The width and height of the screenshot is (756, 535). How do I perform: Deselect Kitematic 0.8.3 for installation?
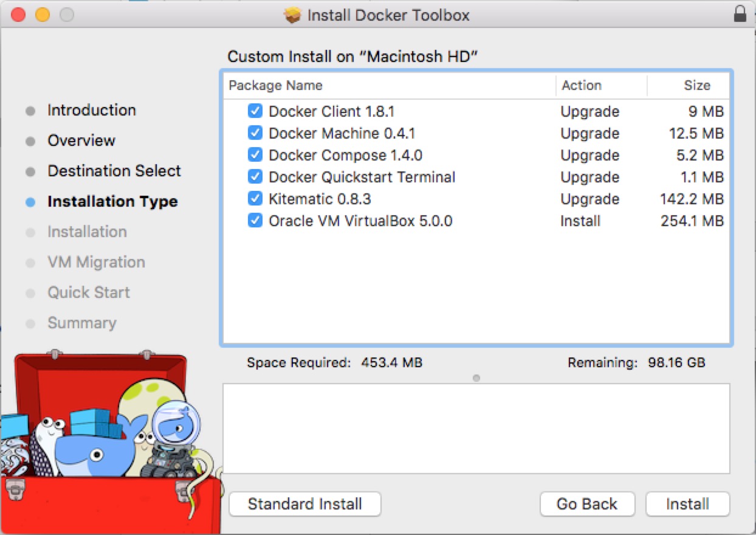pyautogui.click(x=255, y=199)
